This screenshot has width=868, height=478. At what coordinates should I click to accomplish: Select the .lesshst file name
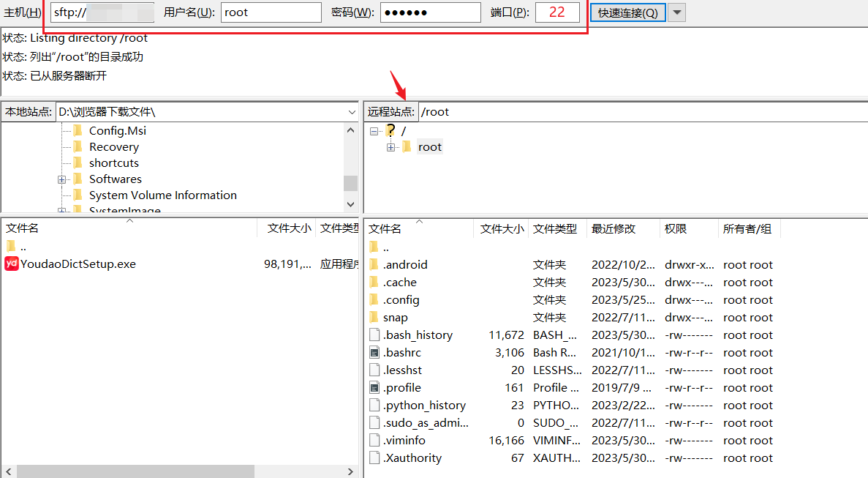pos(402,370)
